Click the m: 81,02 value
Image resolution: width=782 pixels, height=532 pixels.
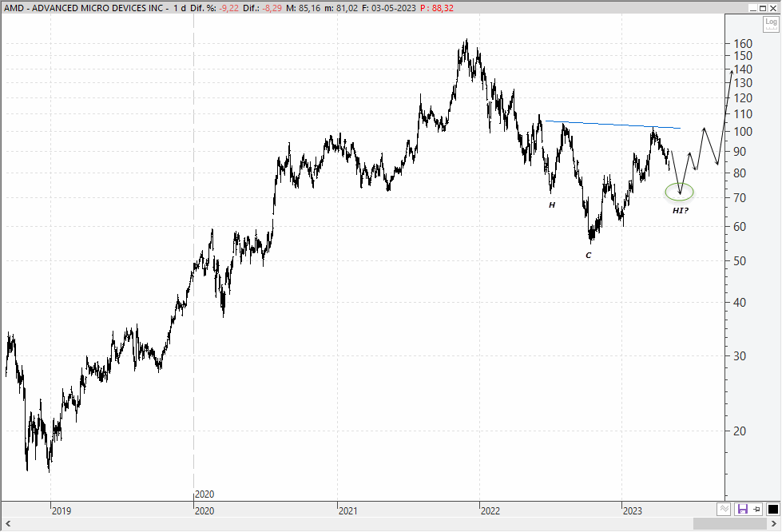point(341,8)
